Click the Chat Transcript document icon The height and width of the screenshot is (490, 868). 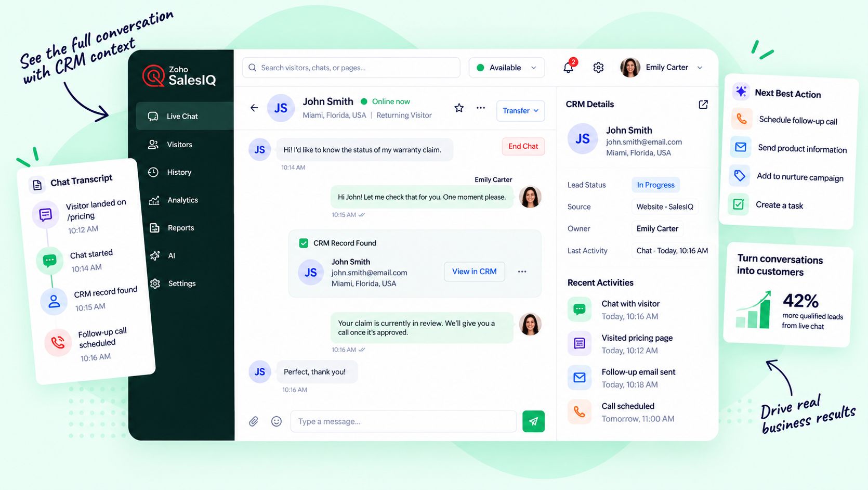(37, 185)
